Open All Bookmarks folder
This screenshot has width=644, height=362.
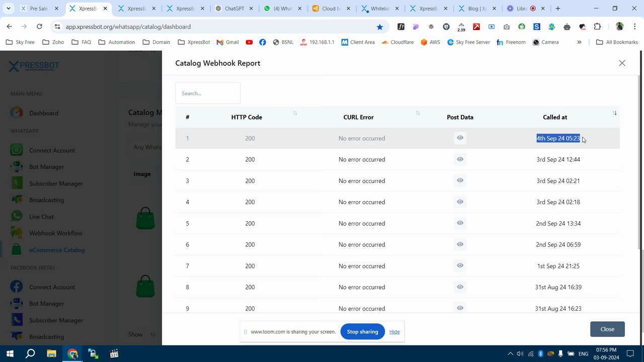pos(617,42)
